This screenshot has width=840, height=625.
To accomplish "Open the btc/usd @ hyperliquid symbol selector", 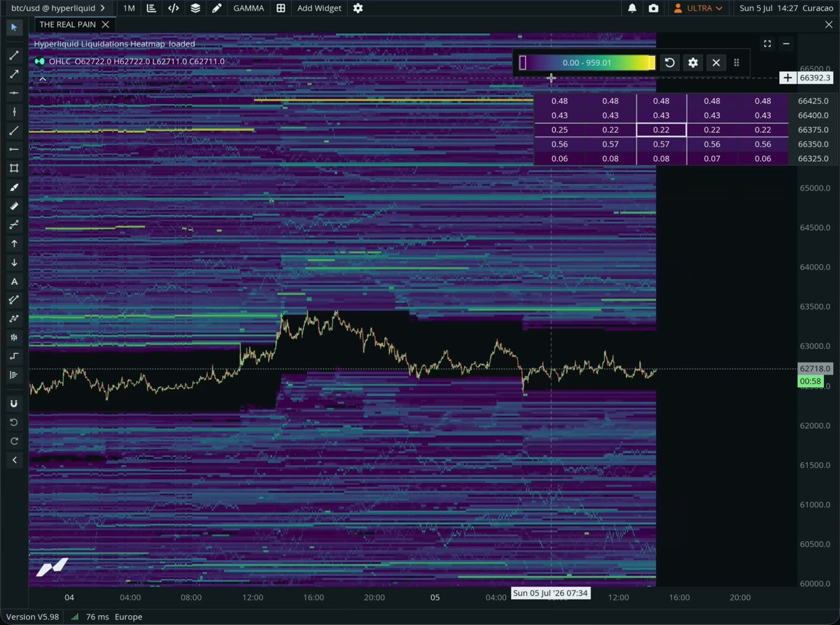I will [59, 8].
